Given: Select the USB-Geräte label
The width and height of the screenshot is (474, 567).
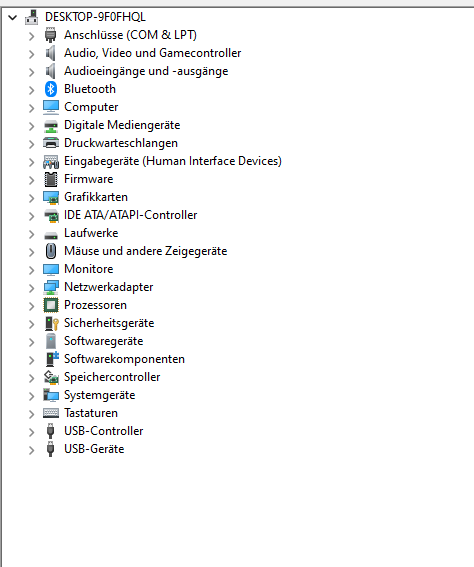Looking at the screenshot, I should click(94, 449).
